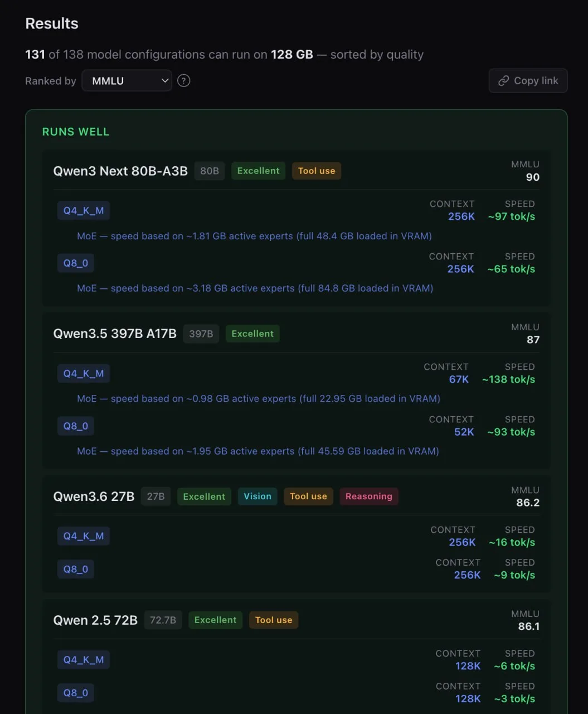
Task: Click the Tool use tag on Qwen 2.5 72B
Action: tap(274, 620)
